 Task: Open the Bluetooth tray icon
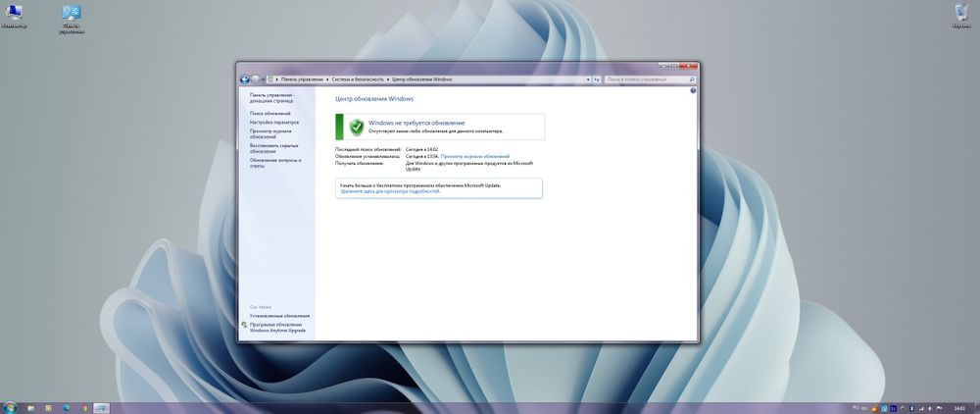(x=911, y=408)
